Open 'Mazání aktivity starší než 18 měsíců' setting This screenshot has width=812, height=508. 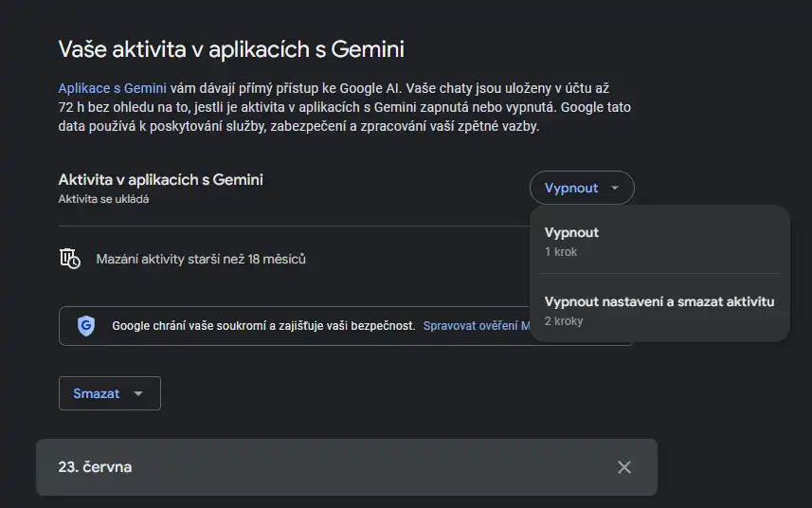(x=201, y=259)
